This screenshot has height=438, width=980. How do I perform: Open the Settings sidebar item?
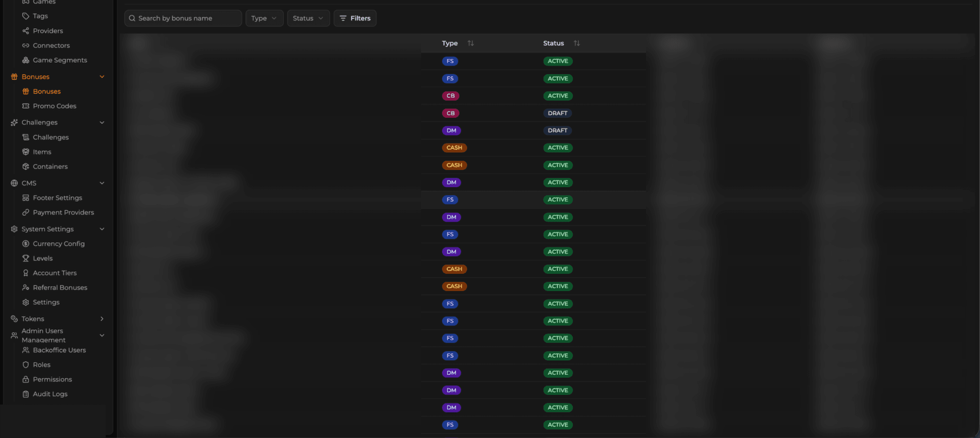pos(46,302)
